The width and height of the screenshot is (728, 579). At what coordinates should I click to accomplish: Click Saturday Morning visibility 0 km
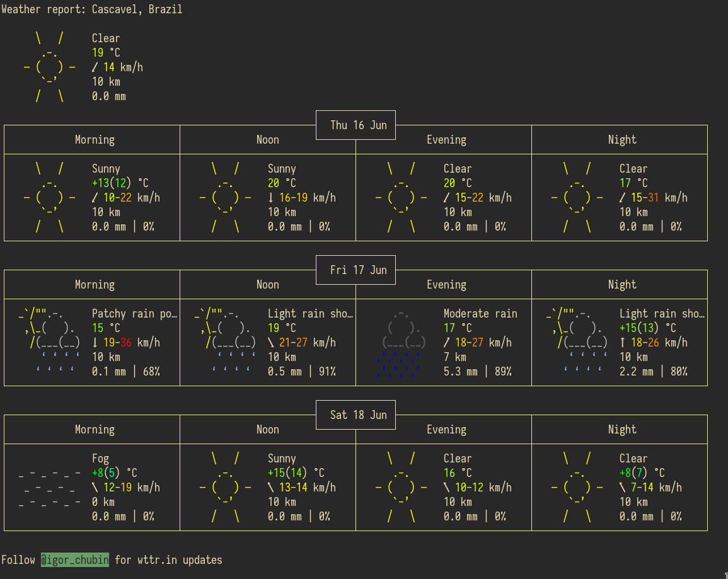[x=103, y=502]
